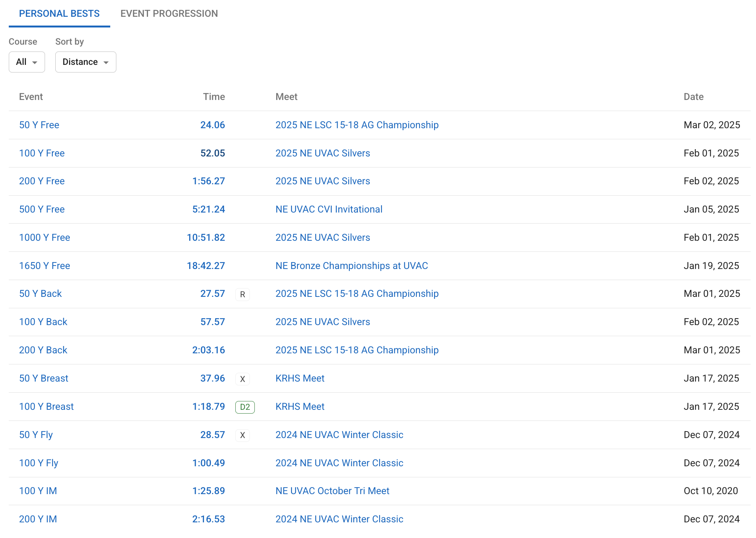Click the 100 Y Fly event link
This screenshot has height=538, width=756.
pos(39,463)
